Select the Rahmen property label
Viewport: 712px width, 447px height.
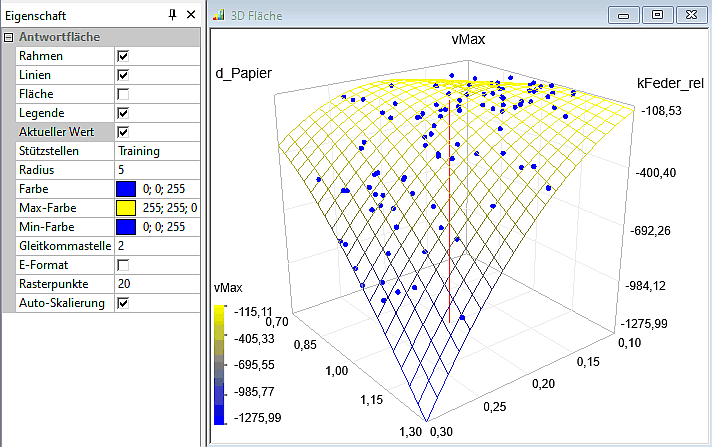41,56
